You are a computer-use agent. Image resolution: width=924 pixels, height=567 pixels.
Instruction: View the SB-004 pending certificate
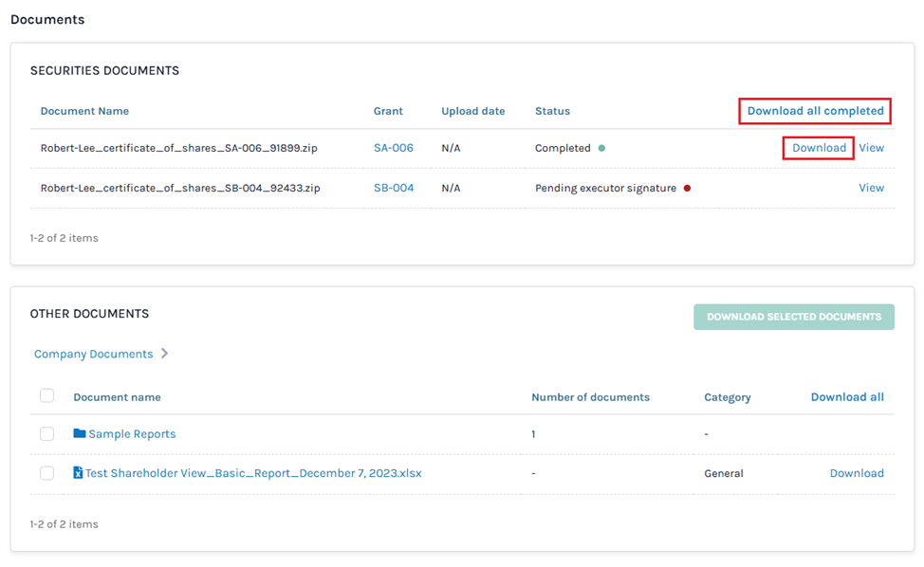point(871,188)
